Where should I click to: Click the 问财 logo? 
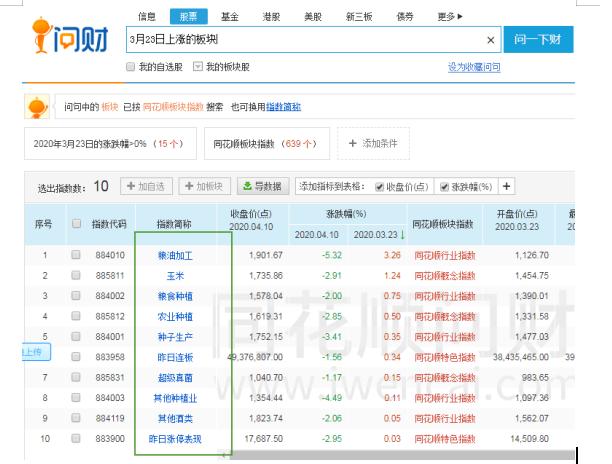pos(70,36)
